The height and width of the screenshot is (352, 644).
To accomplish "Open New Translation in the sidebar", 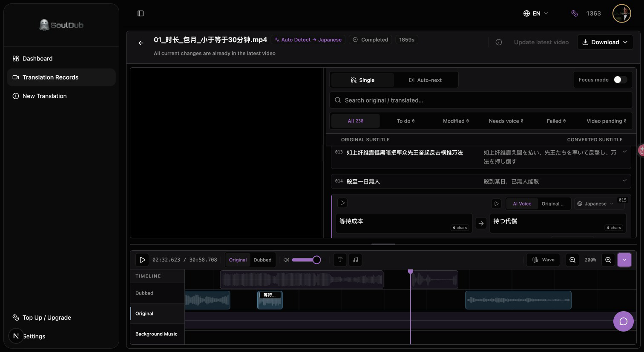I will [61, 96].
